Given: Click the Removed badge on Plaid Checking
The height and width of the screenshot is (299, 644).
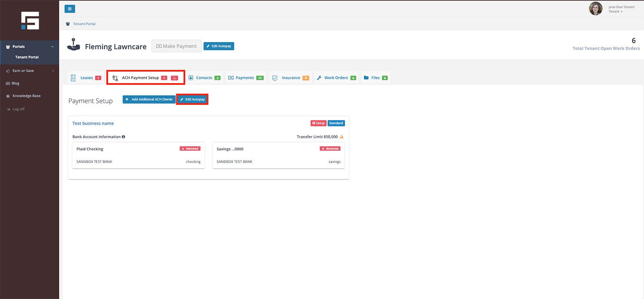Looking at the screenshot, I should pos(190,149).
